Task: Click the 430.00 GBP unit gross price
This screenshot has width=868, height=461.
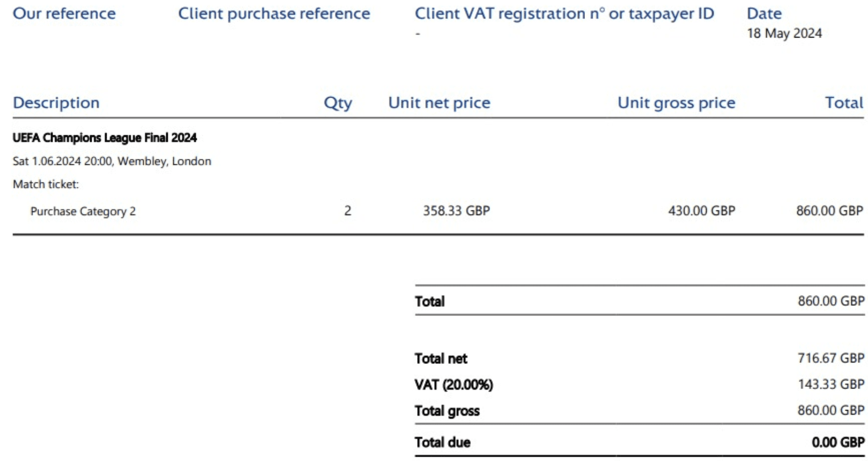Action: click(x=702, y=211)
